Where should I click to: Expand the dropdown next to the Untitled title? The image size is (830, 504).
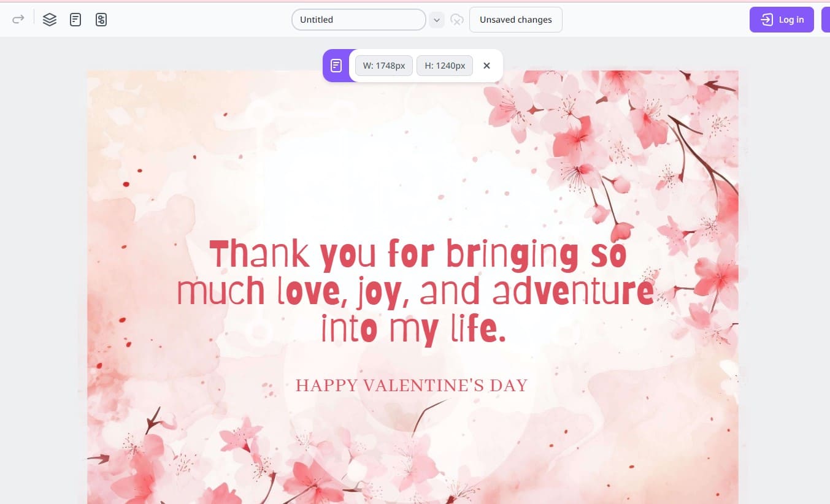pyautogui.click(x=436, y=20)
